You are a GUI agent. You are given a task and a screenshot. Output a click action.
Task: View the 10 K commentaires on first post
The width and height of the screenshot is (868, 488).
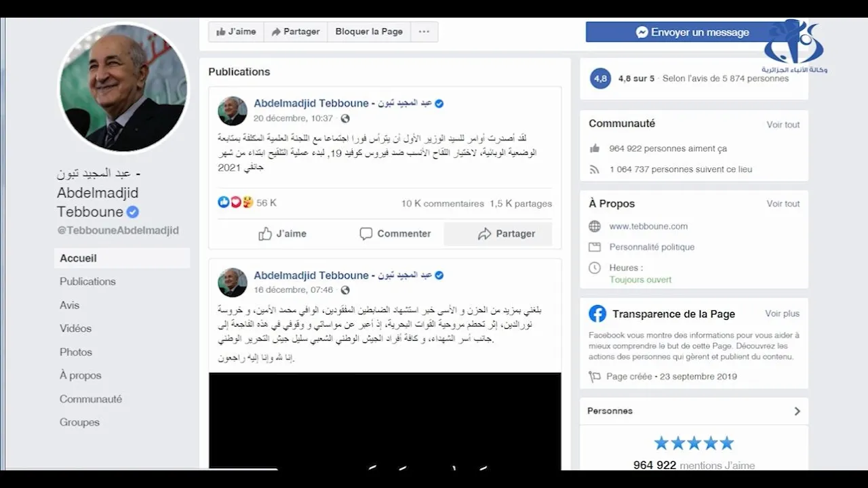point(442,203)
